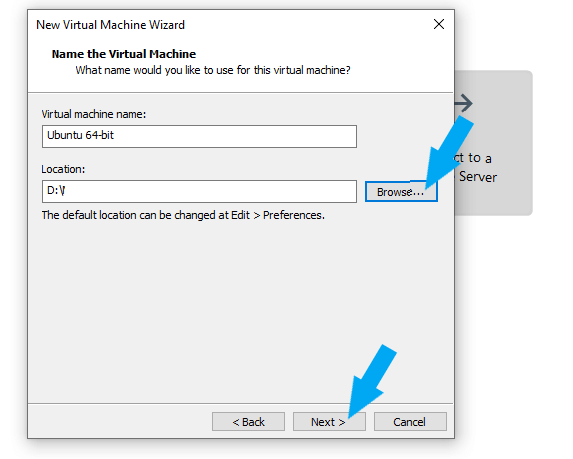
Task: Click the empty gray wizard panel area
Action: pos(240,311)
